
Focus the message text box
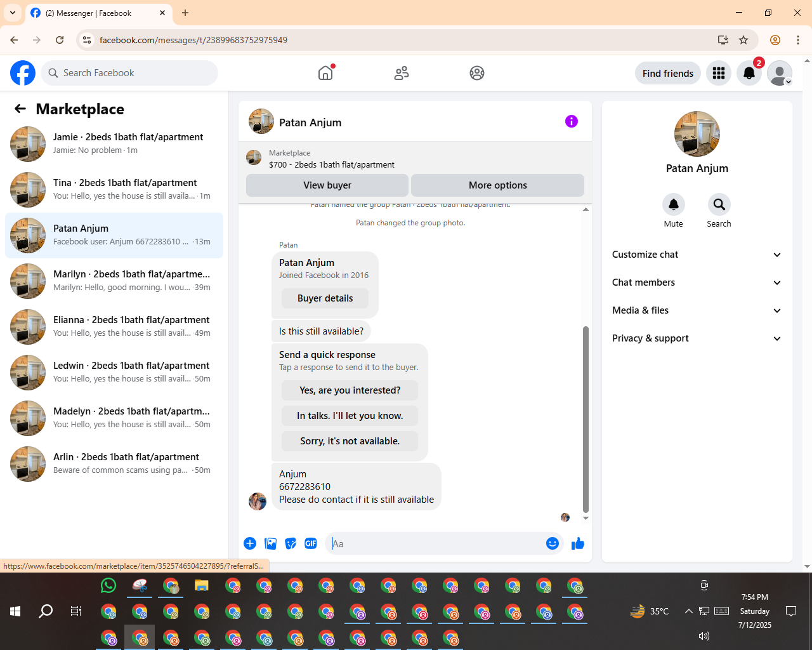436,543
